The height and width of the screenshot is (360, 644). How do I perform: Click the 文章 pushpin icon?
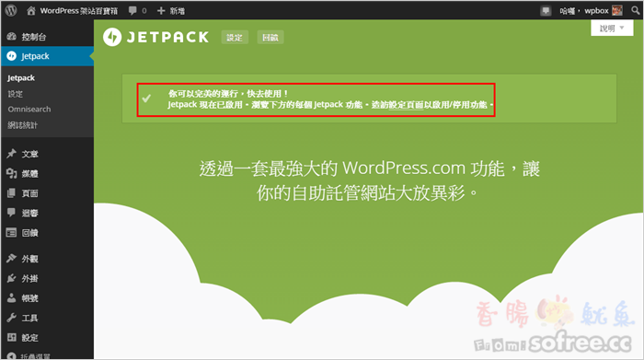click(x=11, y=154)
